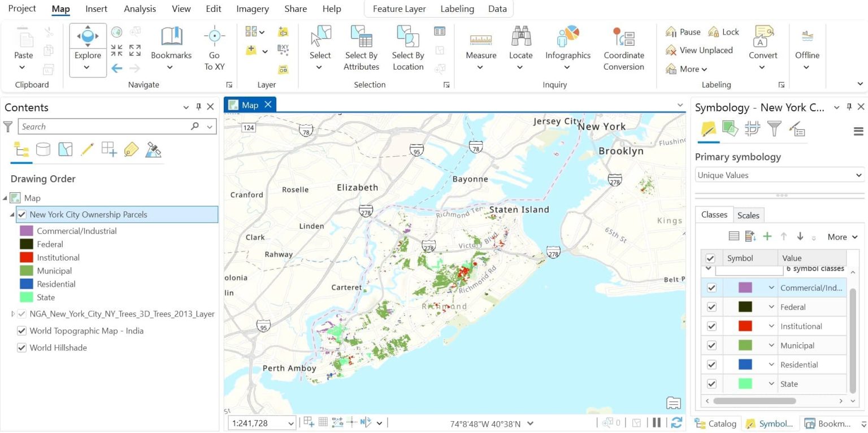Open the map scale dropdown
This screenshot has width=868, height=433.
(292, 422)
